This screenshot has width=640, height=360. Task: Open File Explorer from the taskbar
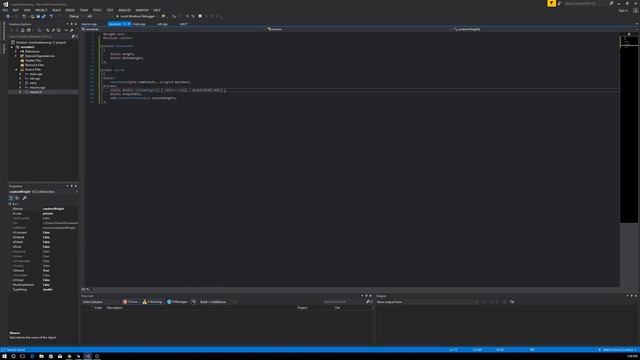coord(41,356)
